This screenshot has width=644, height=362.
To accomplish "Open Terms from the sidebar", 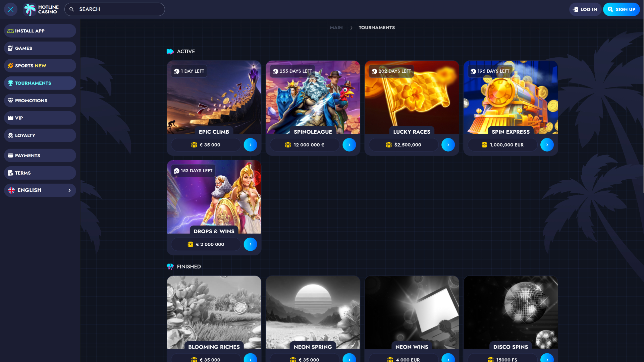I will pos(40,173).
